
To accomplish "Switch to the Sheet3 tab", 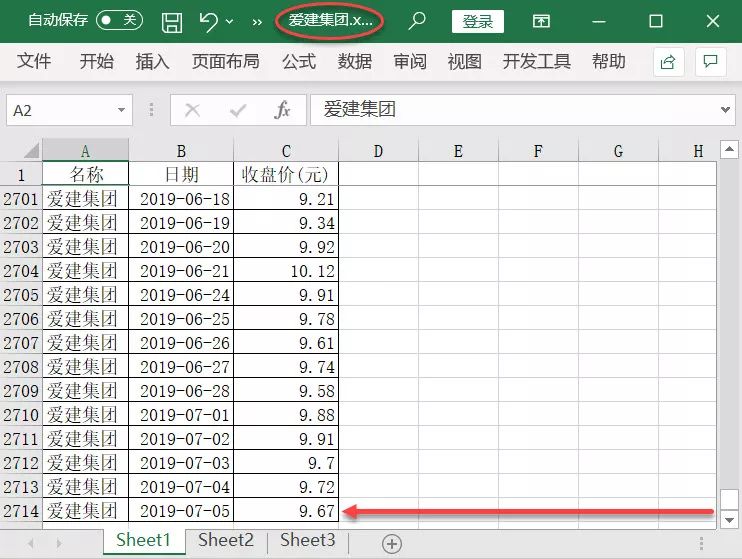I will (x=308, y=540).
